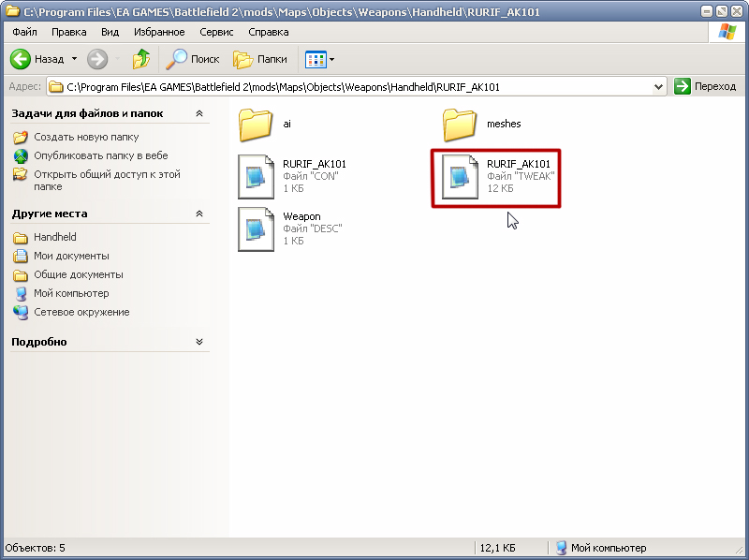Viewport: 749px width, 560px height.
Task: Open Мой компьютер link in sidebar
Action: (71, 293)
